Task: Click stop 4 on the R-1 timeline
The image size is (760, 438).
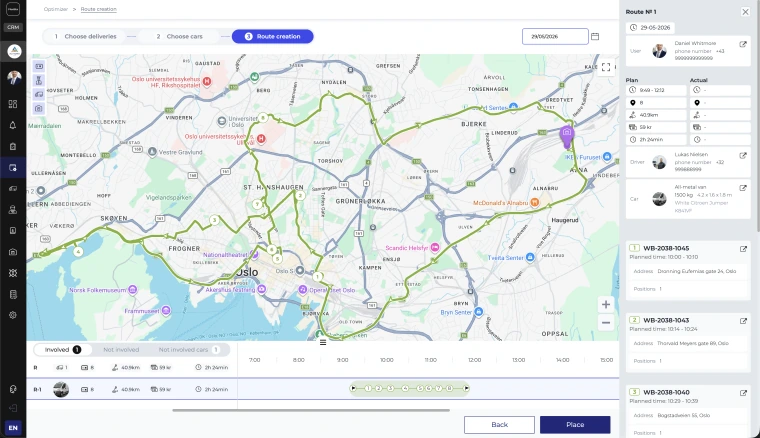Action: [x=406, y=388]
